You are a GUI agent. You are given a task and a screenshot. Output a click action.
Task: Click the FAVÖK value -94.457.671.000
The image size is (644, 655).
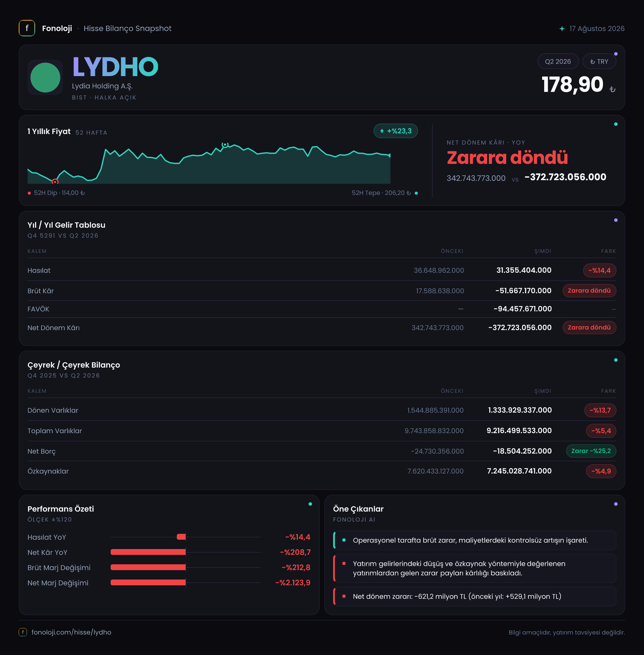pos(523,309)
